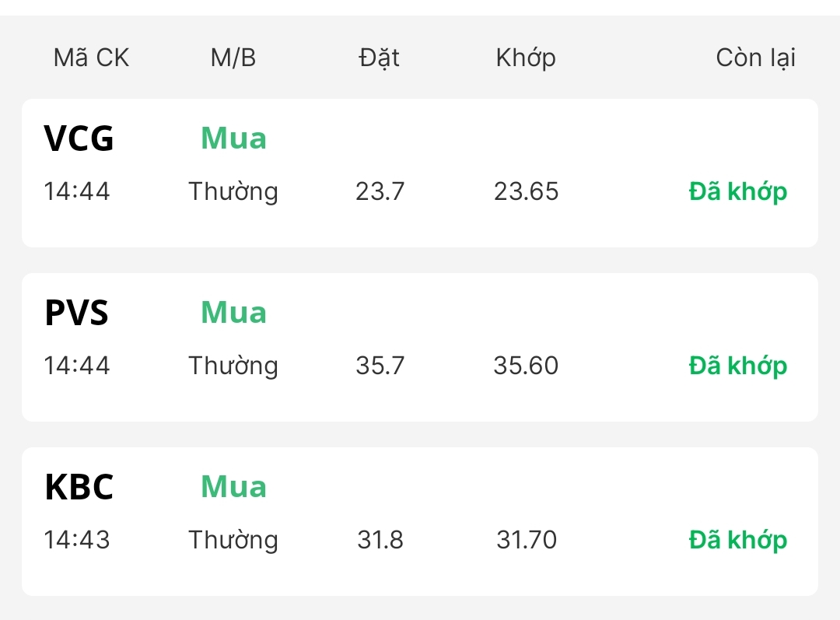Click Đã khớp status of VCG order

point(737,191)
